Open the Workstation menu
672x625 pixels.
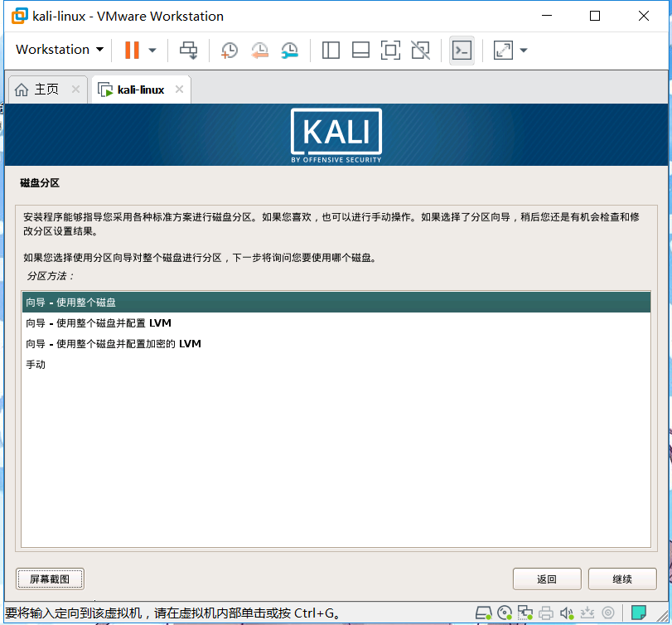pyautogui.click(x=60, y=49)
